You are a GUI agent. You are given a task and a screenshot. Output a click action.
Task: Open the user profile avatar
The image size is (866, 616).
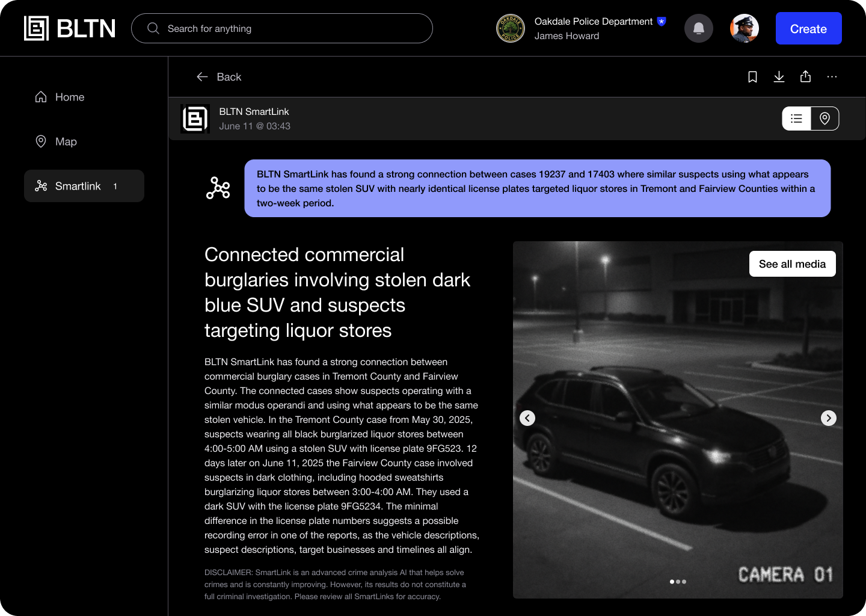tap(745, 28)
